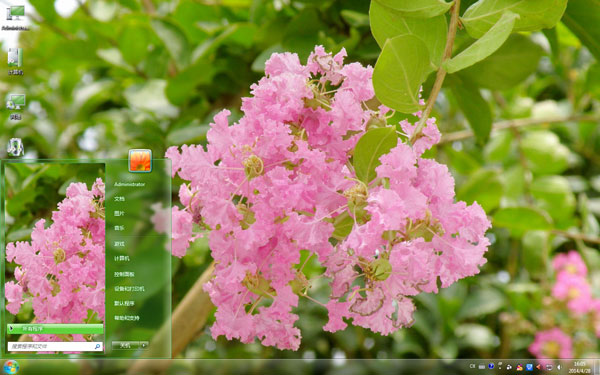Open 默认程序 in Start menu
600x375 pixels.
pos(124,303)
